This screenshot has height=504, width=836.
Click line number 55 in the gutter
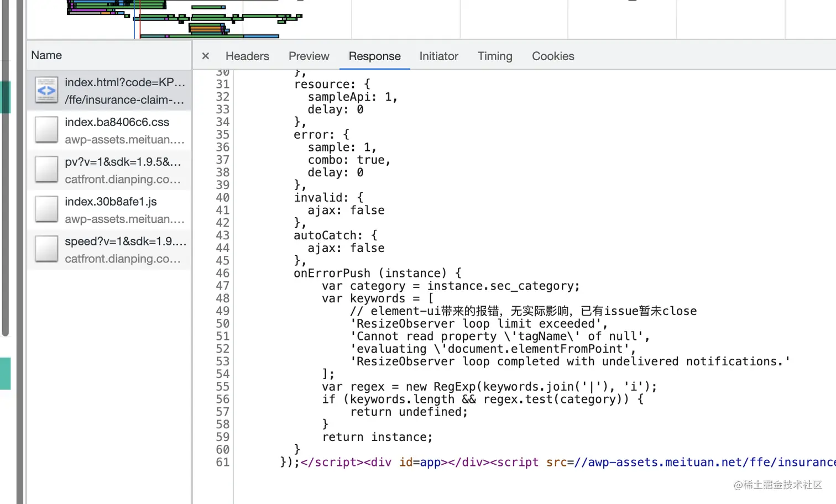pyautogui.click(x=222, y=386)
